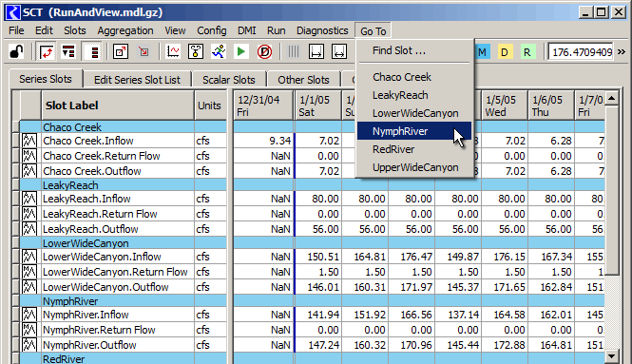The image size is (632, 364).
Task: Select RedRiver in Go To menu
Action: pyautogui.click(x=414, y=149)
